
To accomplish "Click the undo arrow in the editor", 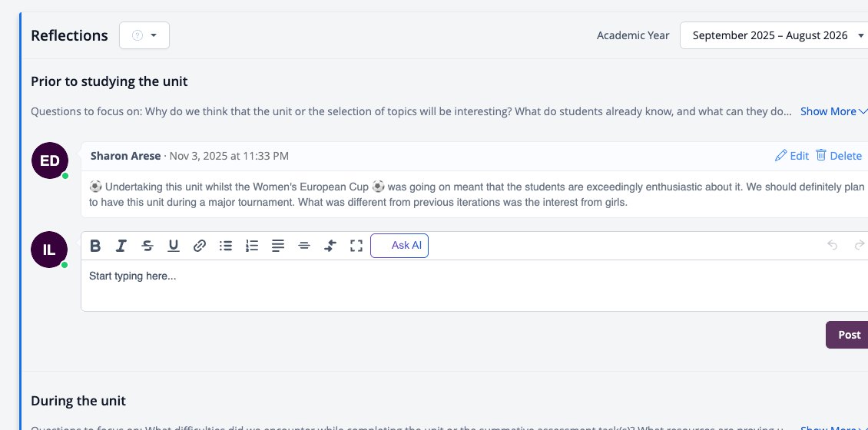I will point(832,245).
